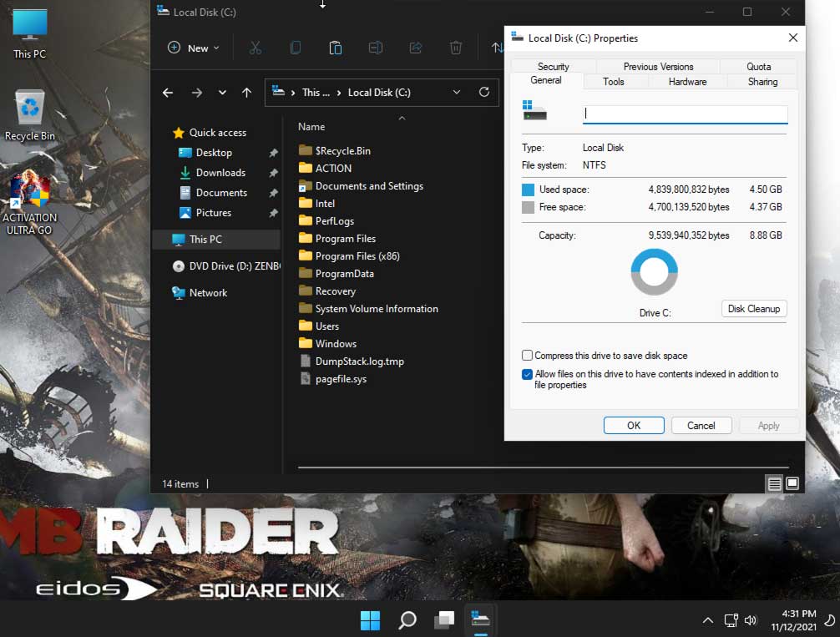Click the drive label text field
The width and height of the screenshot is (840, 637).
click(686, 114)
